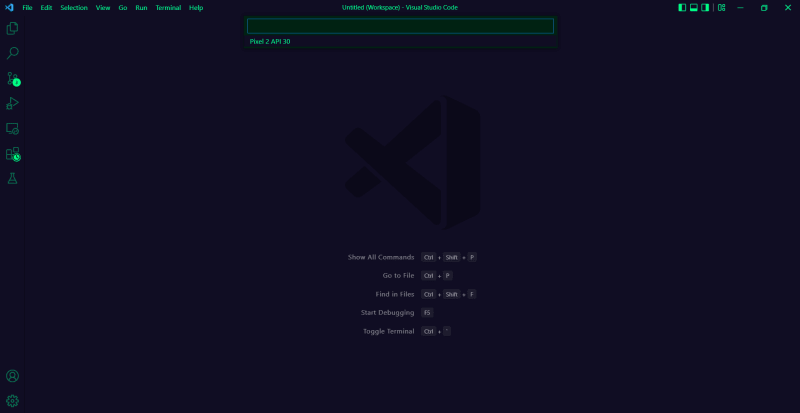Click the F5 key hint
The image size is (800, 413).
point(427,312)
